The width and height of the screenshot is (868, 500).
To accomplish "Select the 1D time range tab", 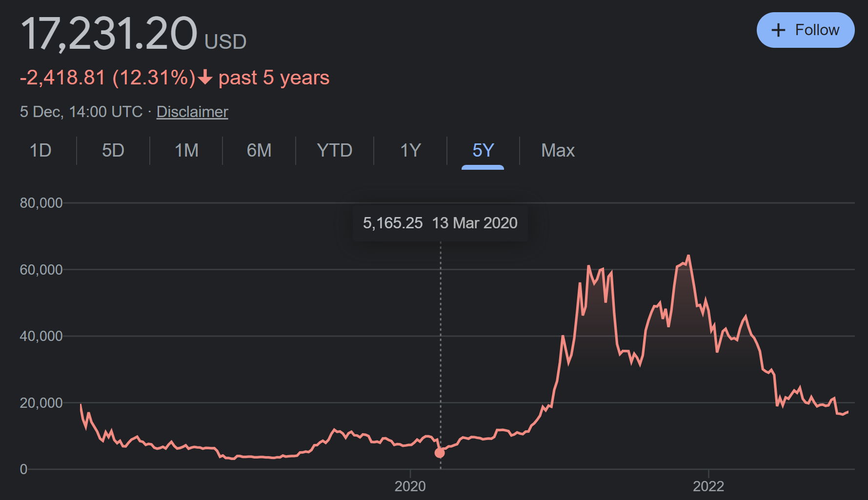I will [40, 150].
